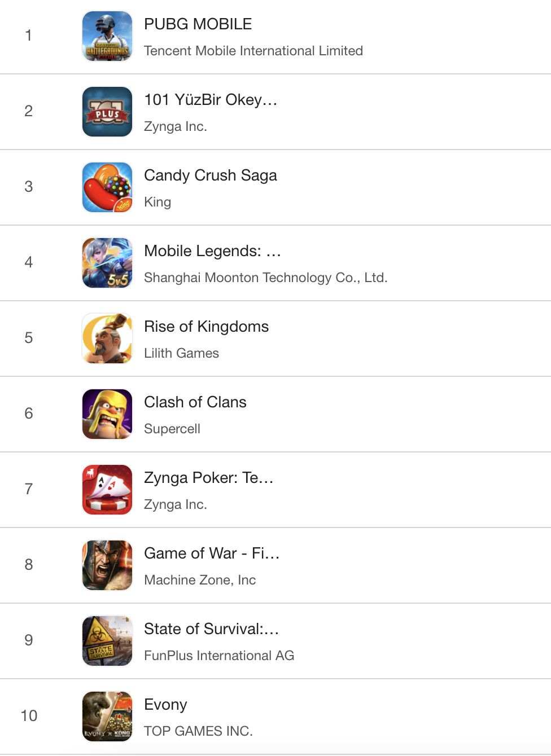Open the Evony app icon
551x756 pixels.
(x=107, y=717)
